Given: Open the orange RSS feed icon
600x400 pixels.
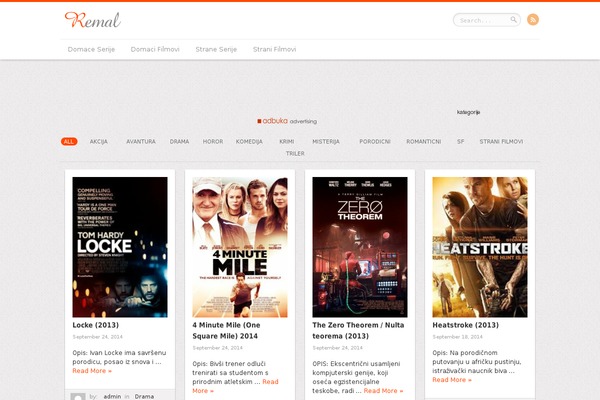Looking at the screenshot, I should coord(533,20).
